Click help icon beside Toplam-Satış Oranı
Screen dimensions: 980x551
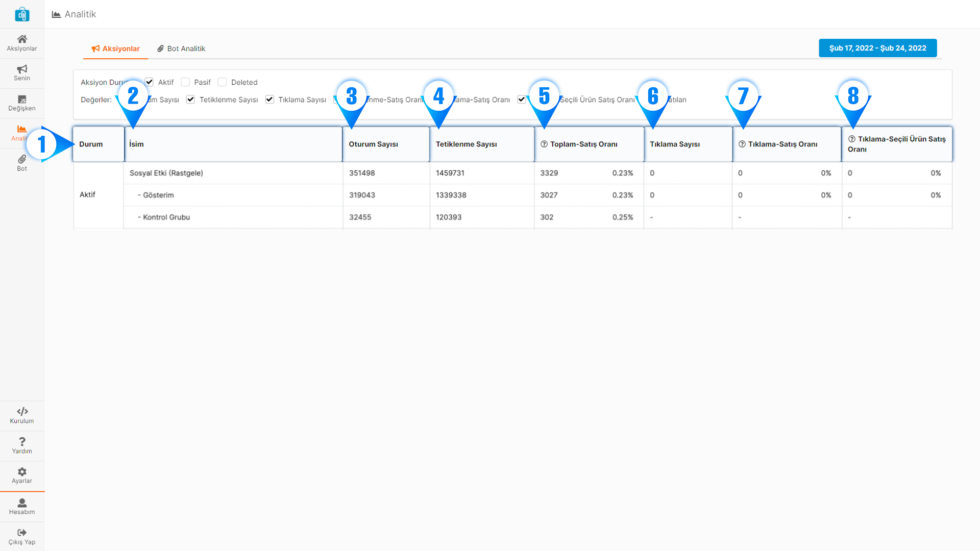(x=544, y=144)
